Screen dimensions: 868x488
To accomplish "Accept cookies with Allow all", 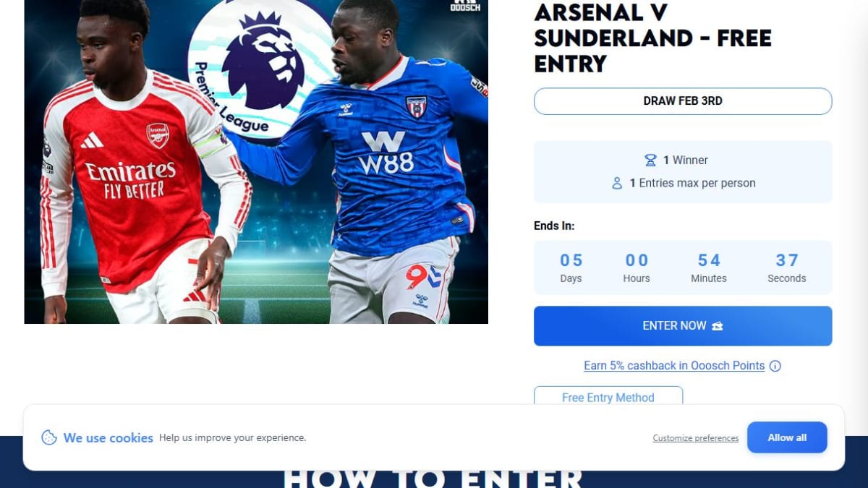I will [787, 437].
